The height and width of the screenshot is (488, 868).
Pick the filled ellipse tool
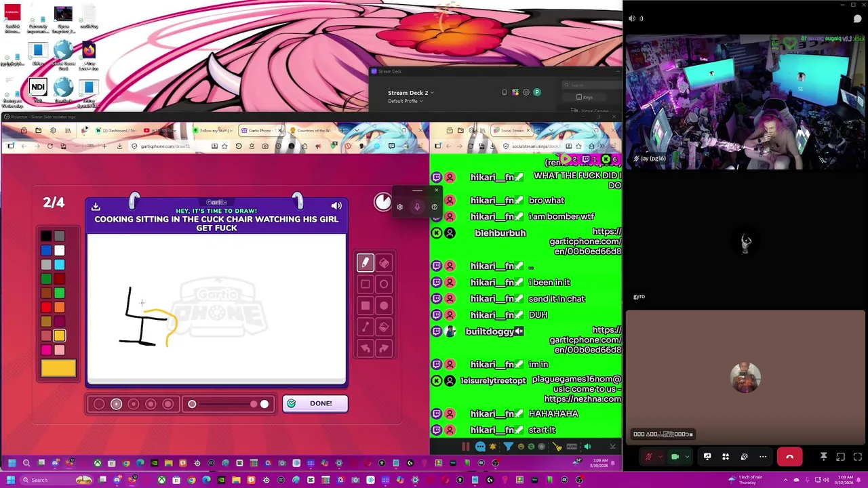pos(384,306)
